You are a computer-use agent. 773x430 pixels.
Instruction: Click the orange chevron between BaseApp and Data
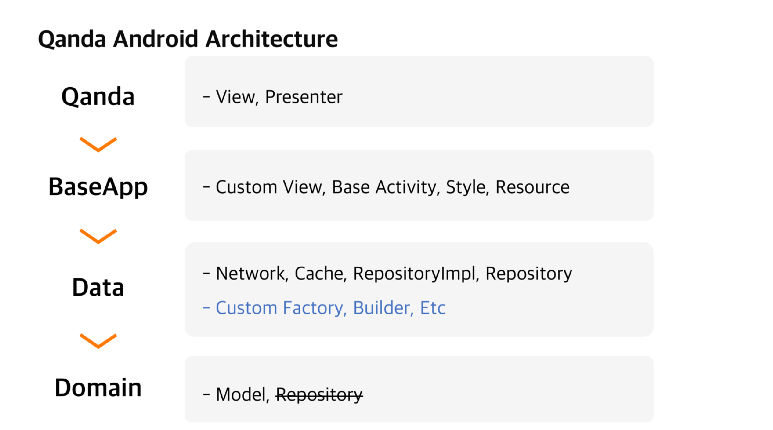[98, 236]
